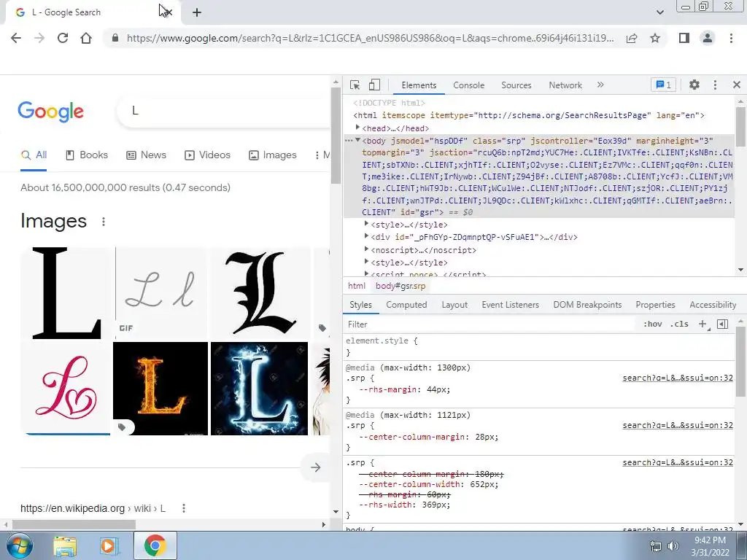
Task: Select the News search tab
Action: click(x=146, y=155)
